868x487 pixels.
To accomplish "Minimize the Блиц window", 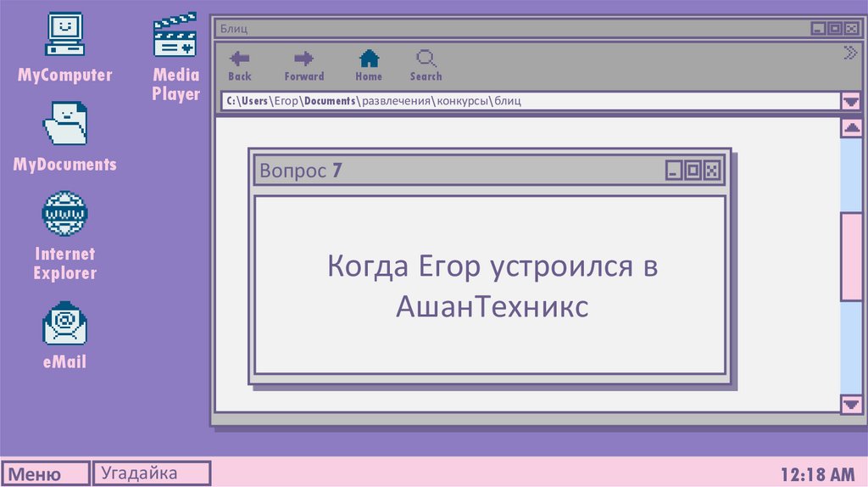I will click(818, 28).
